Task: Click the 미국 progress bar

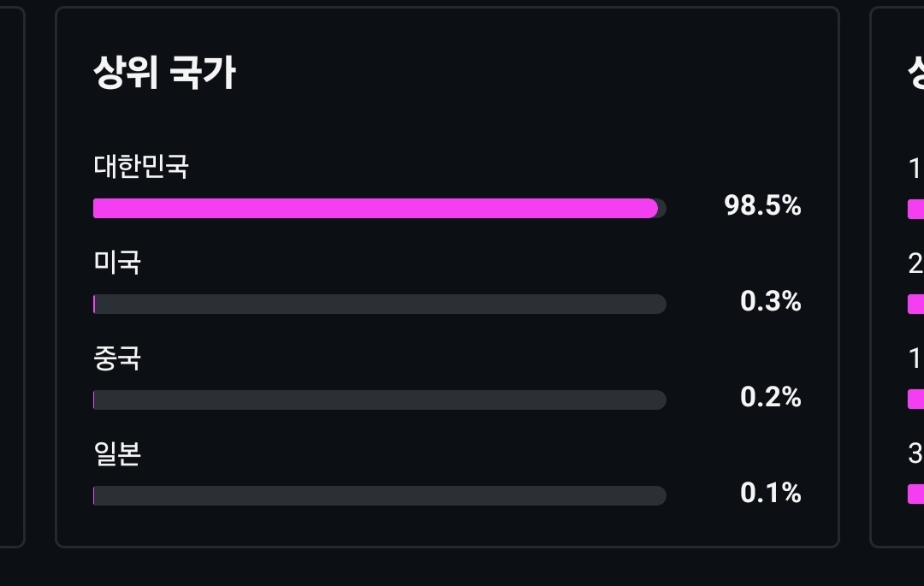Action: tap(380, 304)
